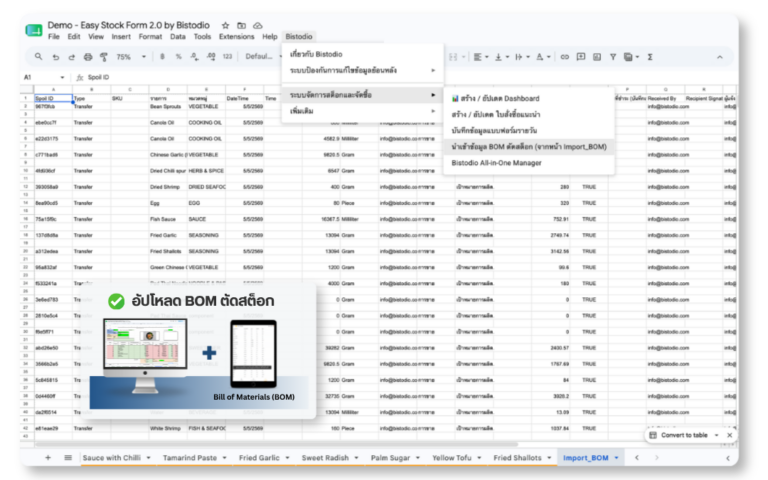Viewport: 768px width, 480px height.
Task: Open the 75% zoom dropdown
Action: pyautogui.click(x=131, y=57)
